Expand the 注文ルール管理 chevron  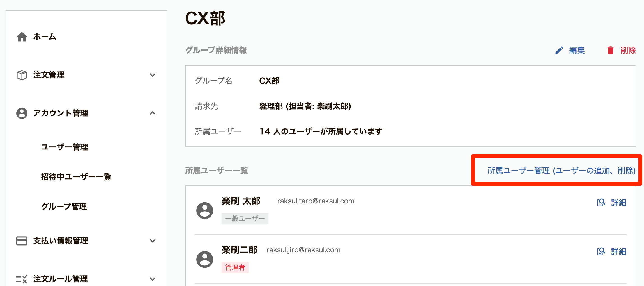tap(153, 279)
